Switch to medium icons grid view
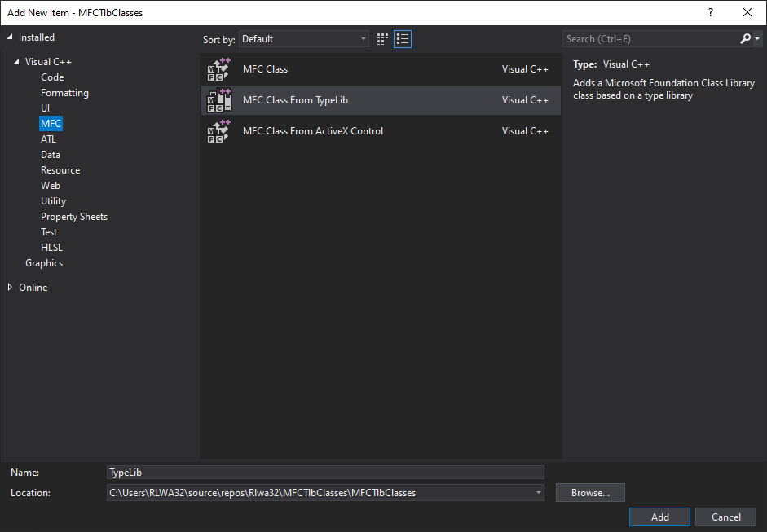767x532 pixels. click(382, 39)
